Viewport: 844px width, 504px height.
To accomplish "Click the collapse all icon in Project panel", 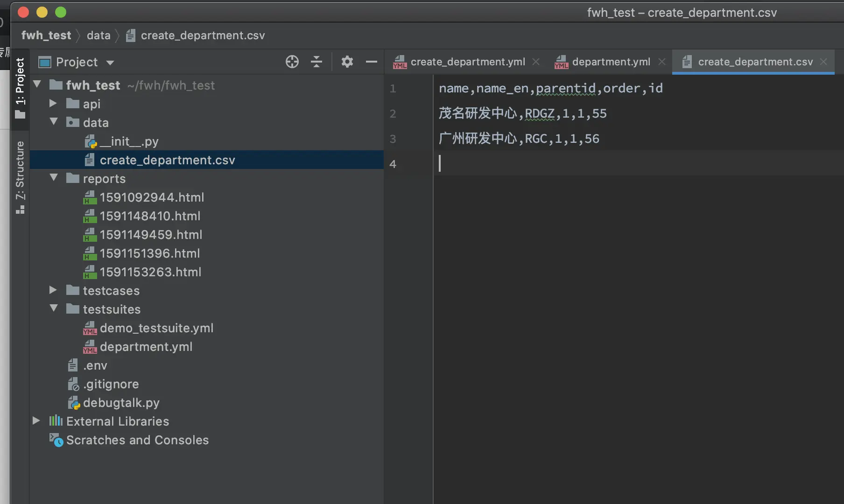I will tap(316, 62).
